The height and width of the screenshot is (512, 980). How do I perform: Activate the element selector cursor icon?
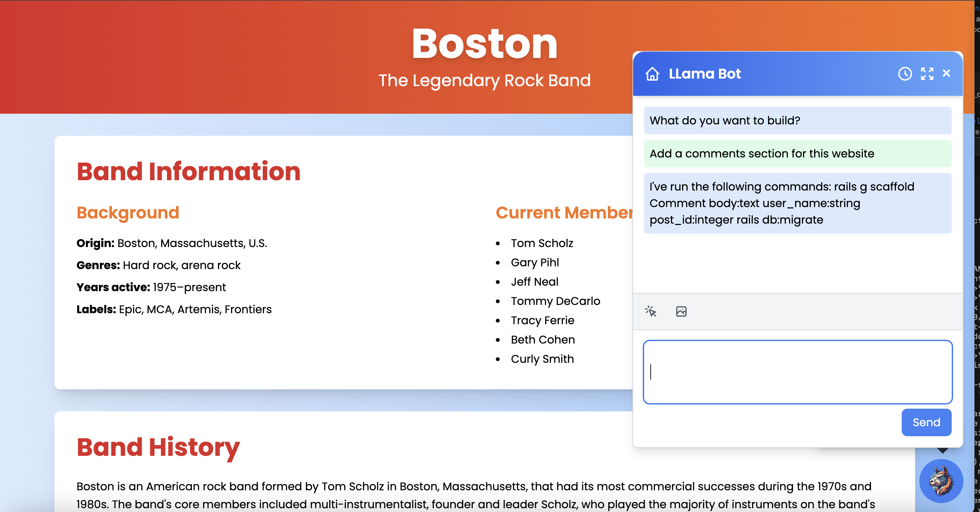[651, 311]
